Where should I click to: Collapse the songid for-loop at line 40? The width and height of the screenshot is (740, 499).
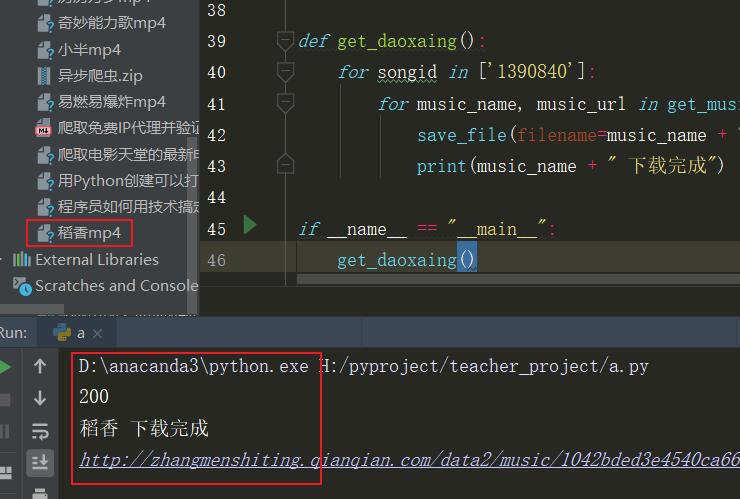click(x=285, y=72)
